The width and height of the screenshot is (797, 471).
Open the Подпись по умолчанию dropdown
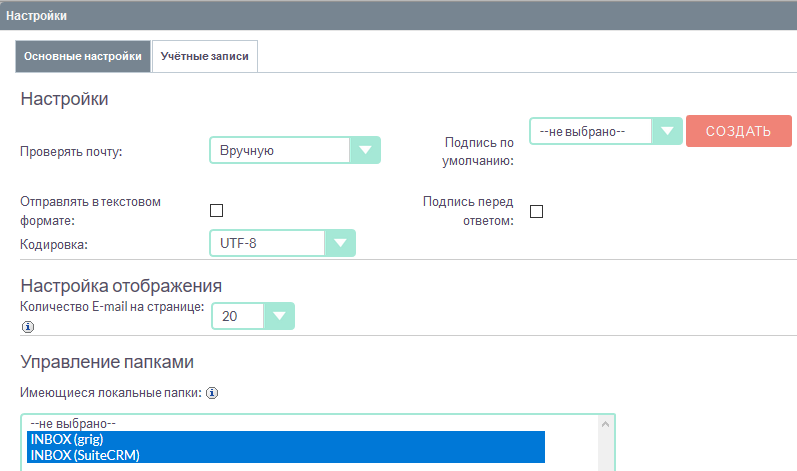606,131
